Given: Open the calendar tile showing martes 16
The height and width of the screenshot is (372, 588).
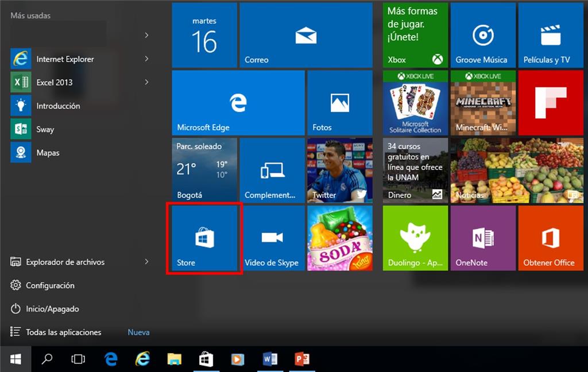Looking at the screenshot, I should coord(204,35).
